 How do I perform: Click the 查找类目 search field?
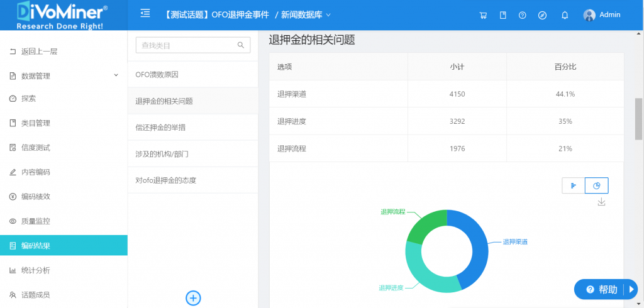(x=193, y=45)
